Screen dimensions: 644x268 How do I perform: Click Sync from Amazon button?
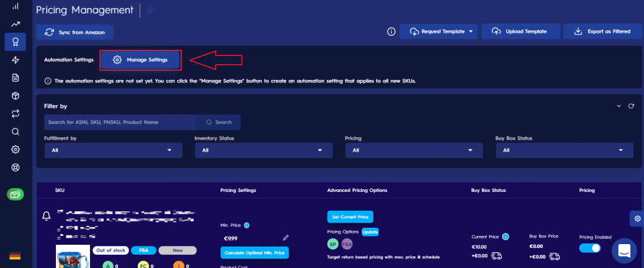coord(75,32)
